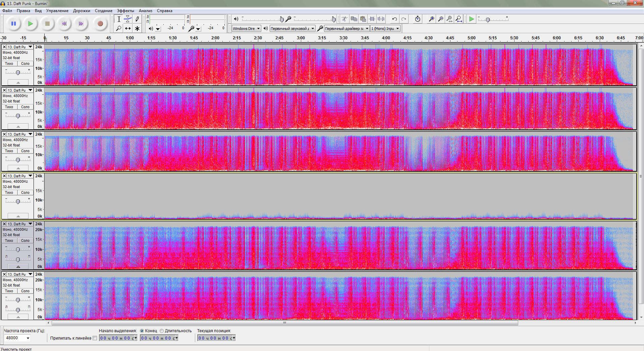Image resolution: width=644 pixels, height=351 pixels.
Task: Click the selection start time field
Action: pos(118,338)
